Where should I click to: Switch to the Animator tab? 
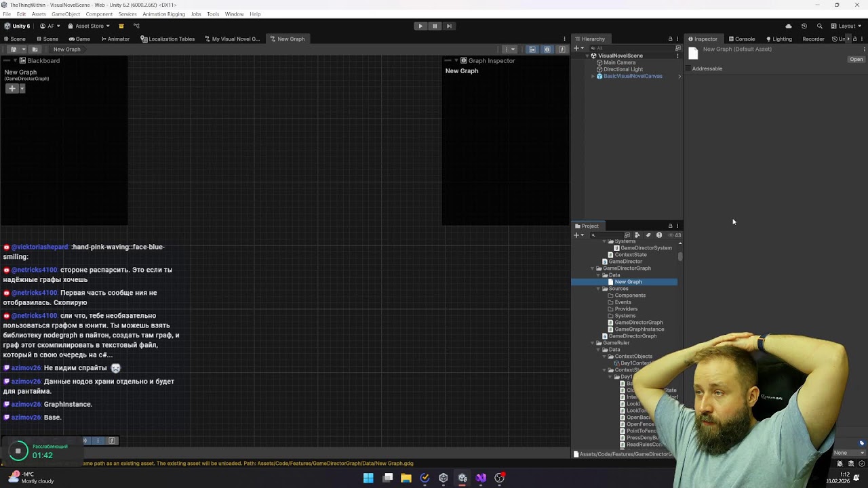point(115,39)
